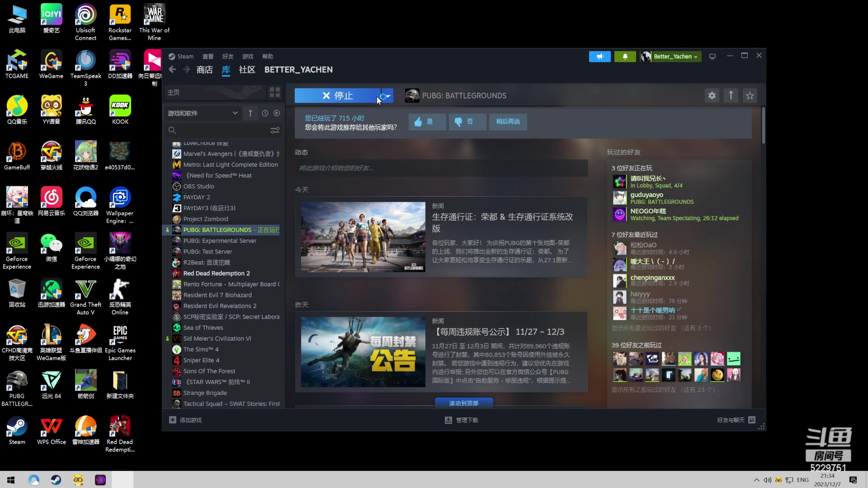The width and height of the screenshot is (868, 488).
Task: Toggle the library ascending sort arrow
Action: 251,113
